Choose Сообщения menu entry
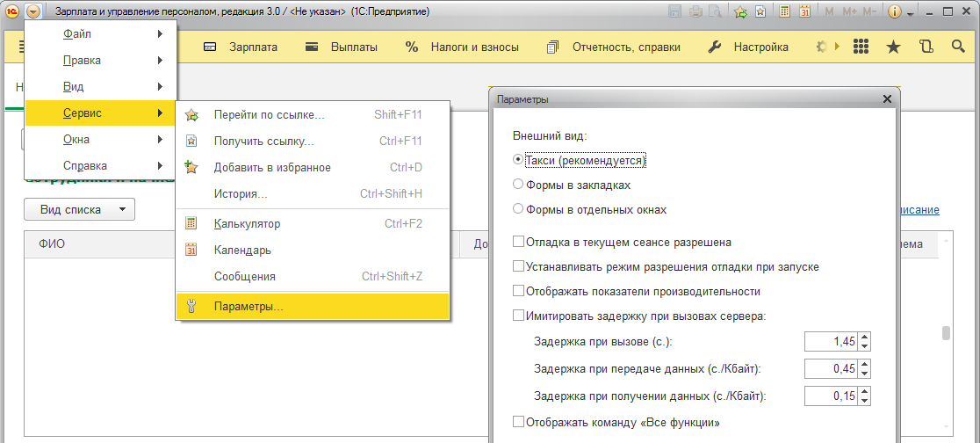The image size is (980, 443). [313, 277]
